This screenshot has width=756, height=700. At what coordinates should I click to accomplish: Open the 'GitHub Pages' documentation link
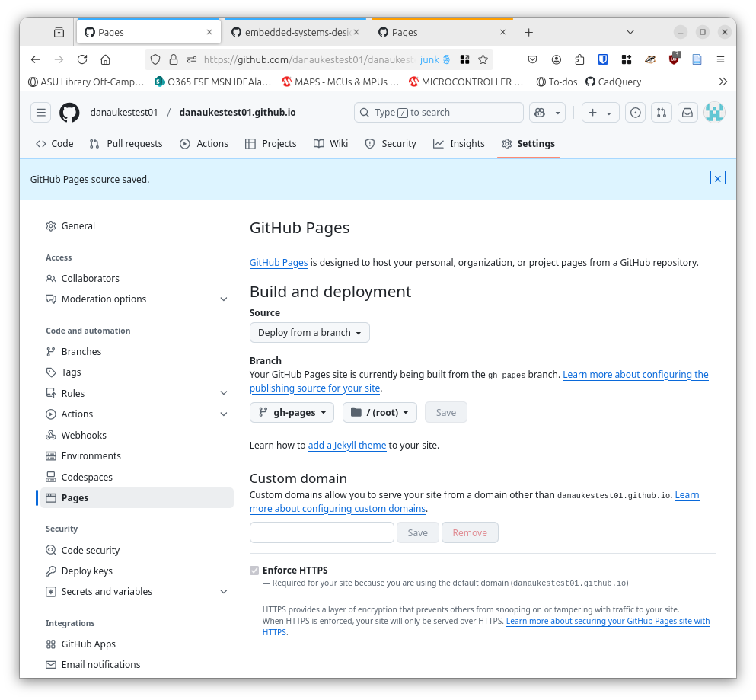pos(279,263)
